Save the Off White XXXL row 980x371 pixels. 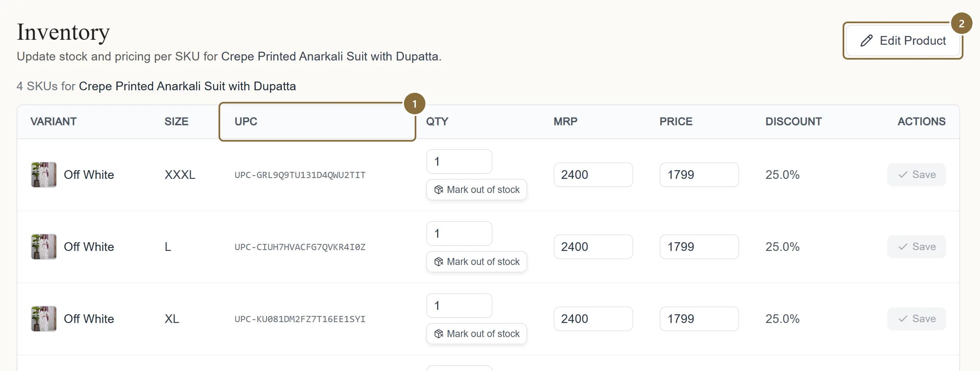click(917, 175)
